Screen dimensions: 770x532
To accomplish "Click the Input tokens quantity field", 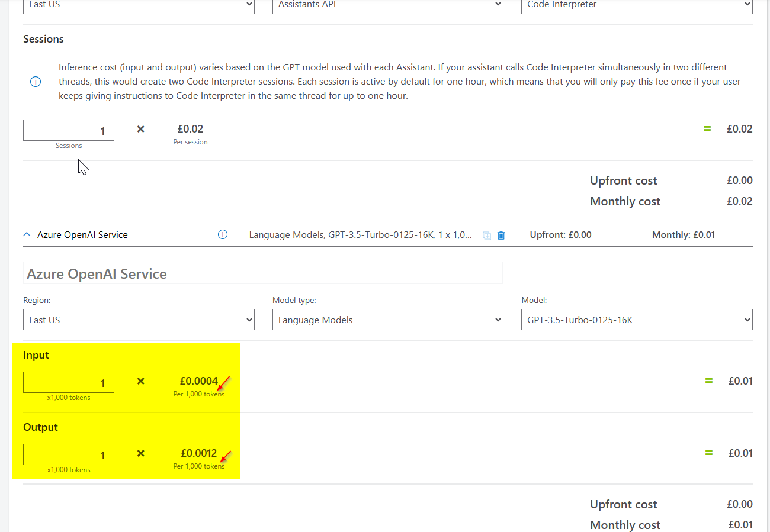I will (69, 382).
